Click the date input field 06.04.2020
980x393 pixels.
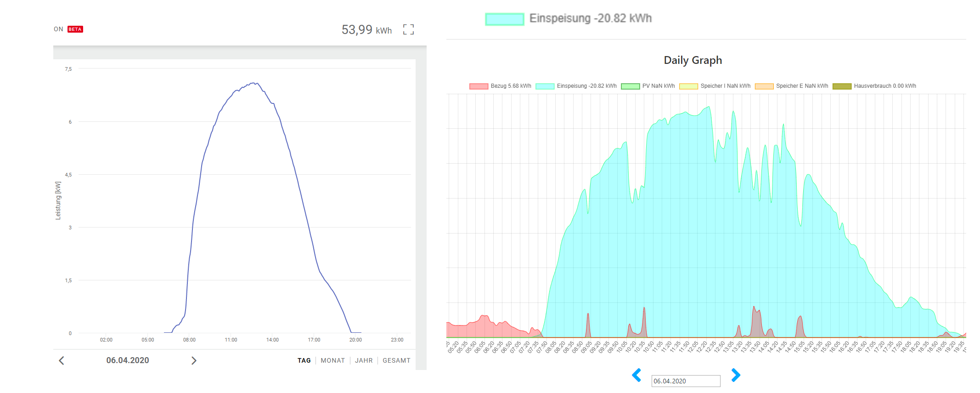pyautogui.click(x=685, y=381)
